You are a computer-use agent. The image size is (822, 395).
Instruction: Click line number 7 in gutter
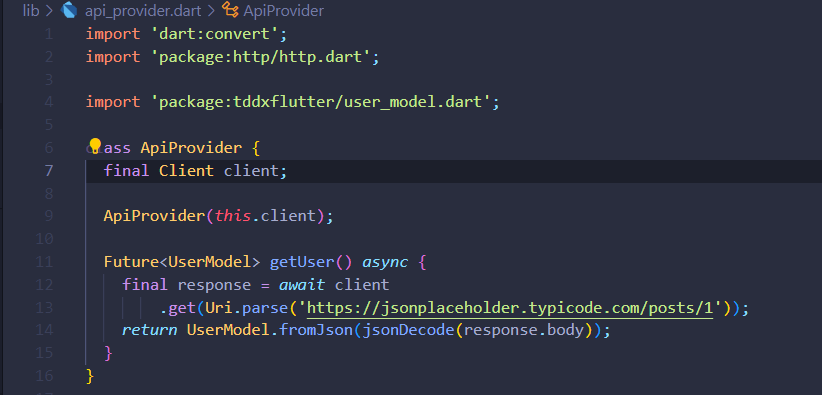tap(48, 170)
